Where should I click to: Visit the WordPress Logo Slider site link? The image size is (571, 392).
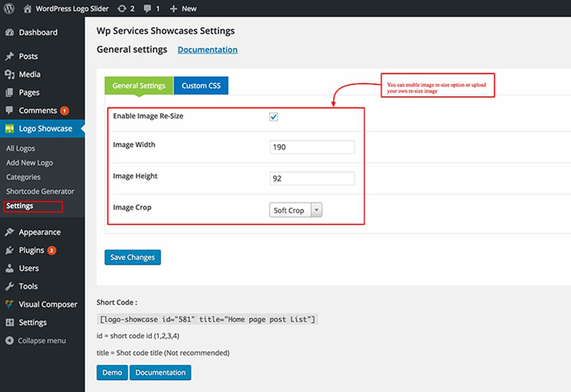[72, 9]
